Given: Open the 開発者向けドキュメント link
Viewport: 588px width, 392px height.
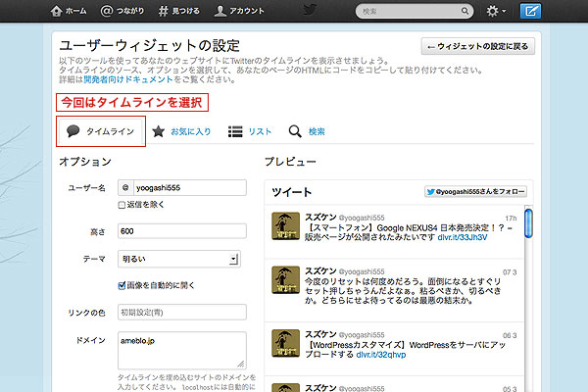Looking at the screenshot, I should (127, 79).
